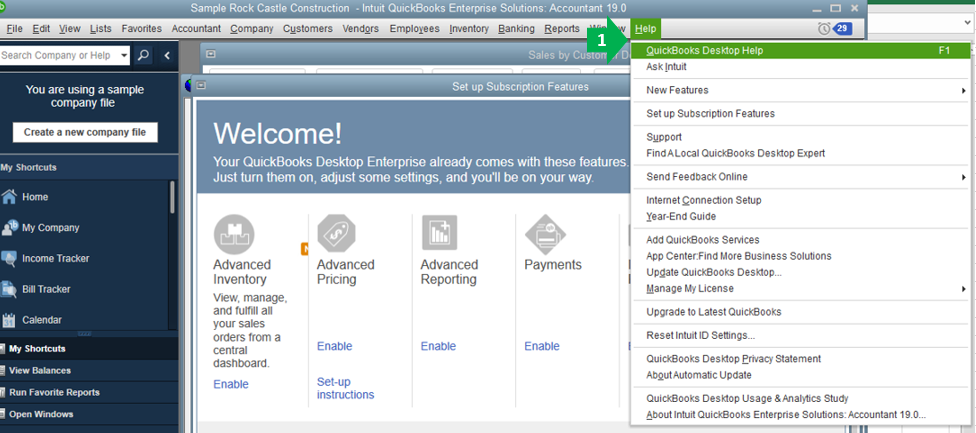Open My Company shortcut icon
Image resolution: width=976 pixels, height=433 pixels.
(9, 228)
